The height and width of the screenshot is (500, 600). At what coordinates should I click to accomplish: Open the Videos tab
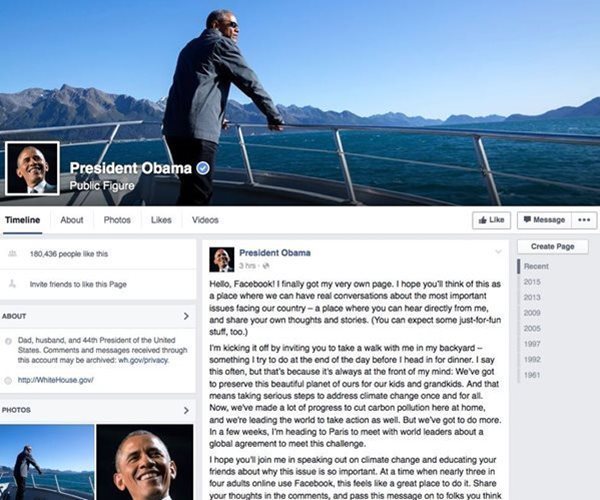[x=205, y=220]
